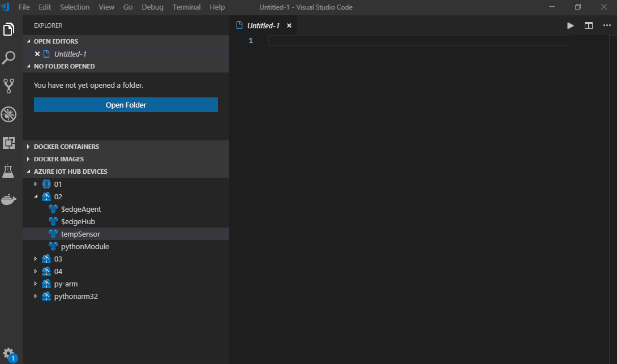The width and height of the screenshot is (617, 364).
Task: Select the py-arm device label
Action: point(66,284)
